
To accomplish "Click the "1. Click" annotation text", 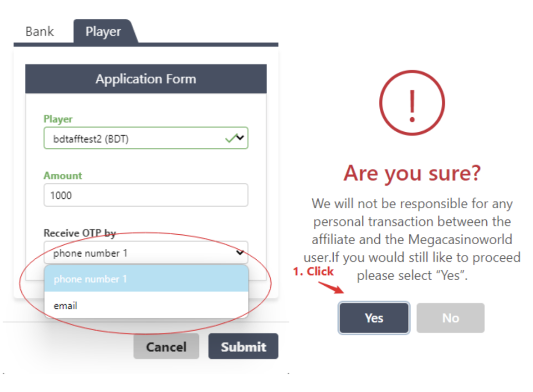I will coord(313,271).
